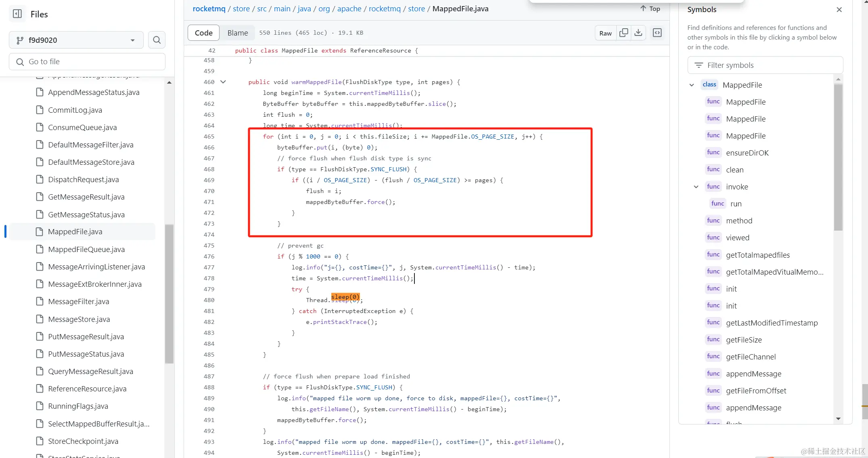Jump to Top of file
Image resolution: width=868 pixels, height=458 pixels.
(x=650, y=8)
